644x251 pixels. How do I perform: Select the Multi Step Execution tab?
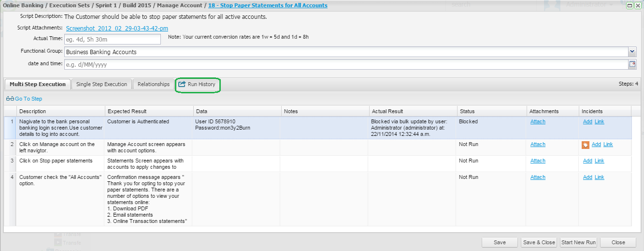pos(38,84)
